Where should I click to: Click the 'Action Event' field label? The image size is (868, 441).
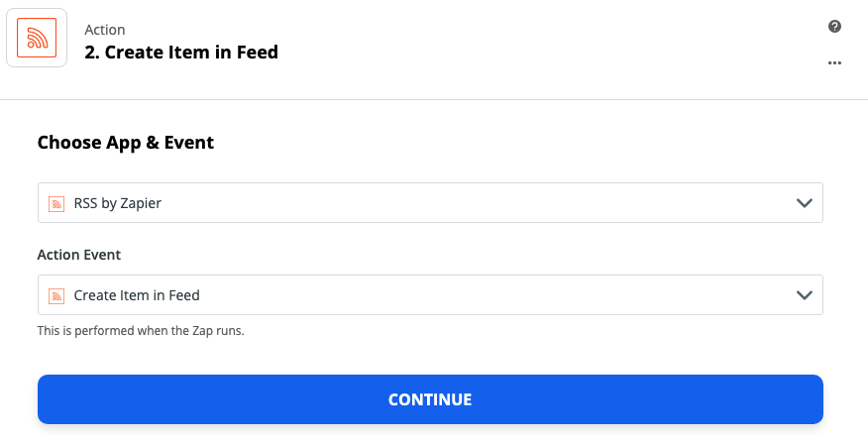pos(78,255)
